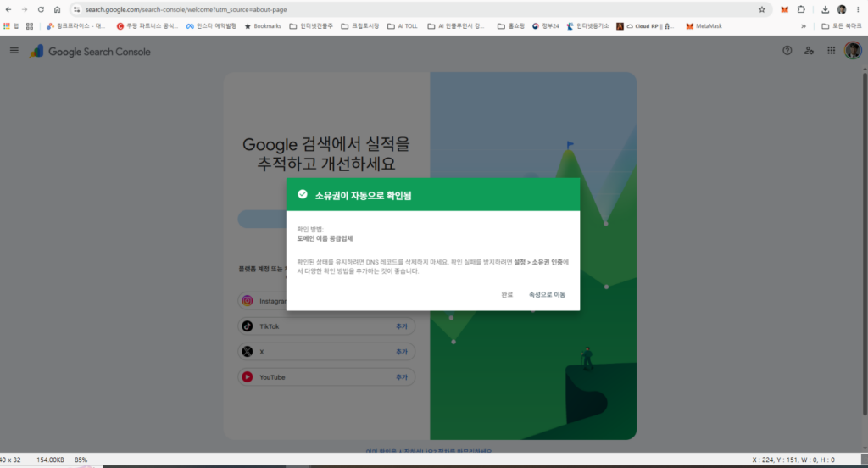
Task: Open the Apps shortcut in bookmarks bar
Action: click(11, 26)
